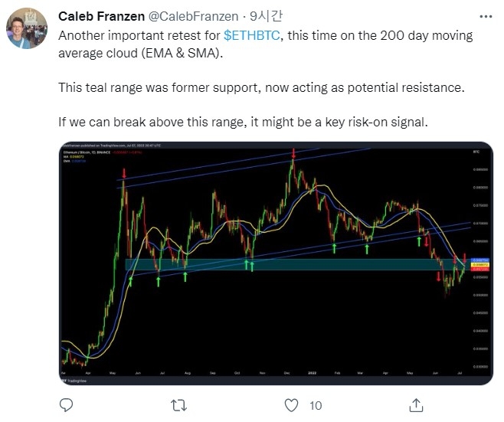The height and width of the screenshot is (422, 504).
Task: Click the retweet arrows icon
Action: click(178, 404)
